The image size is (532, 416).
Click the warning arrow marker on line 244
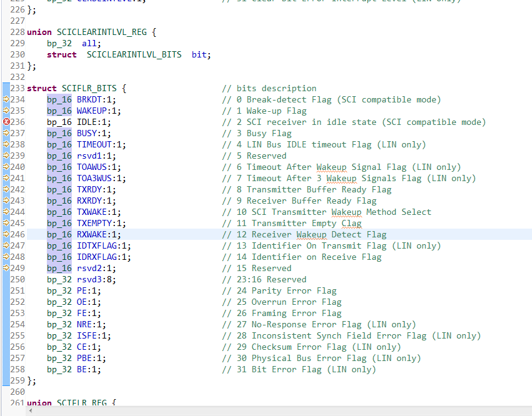coord(6,212)
